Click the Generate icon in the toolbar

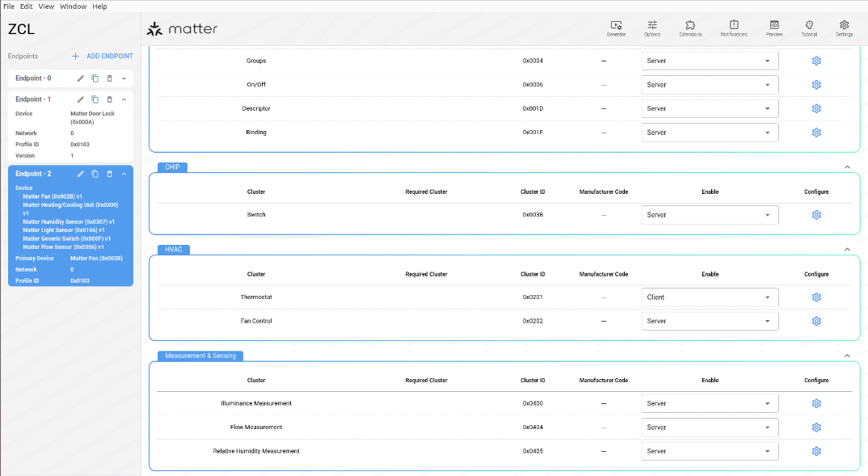pyautogui.click(x=616, y=27)
